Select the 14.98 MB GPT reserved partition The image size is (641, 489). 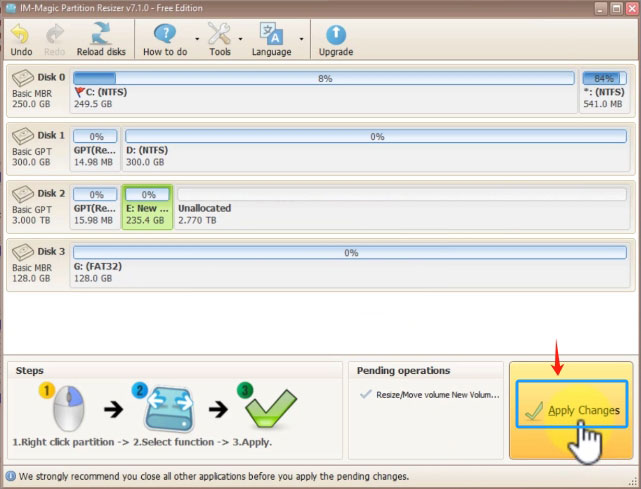click(95, 148)
